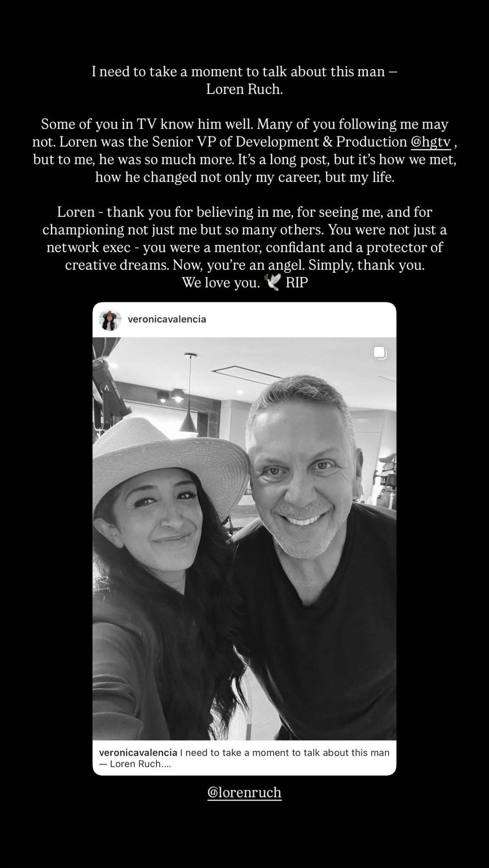Viewport: 489px width, 868px height.
Task: Open the @hgtv mention link
Action: click(431, 142)
